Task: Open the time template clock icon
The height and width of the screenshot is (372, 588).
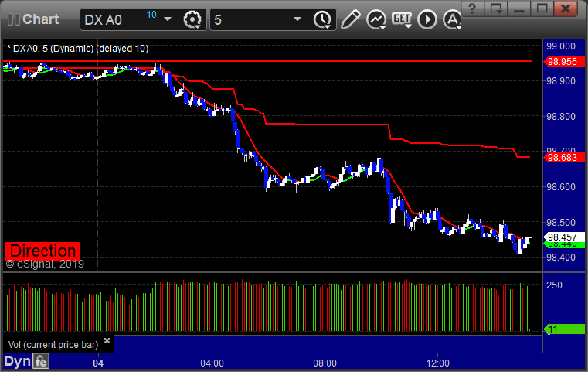Action: pos(322,19)
